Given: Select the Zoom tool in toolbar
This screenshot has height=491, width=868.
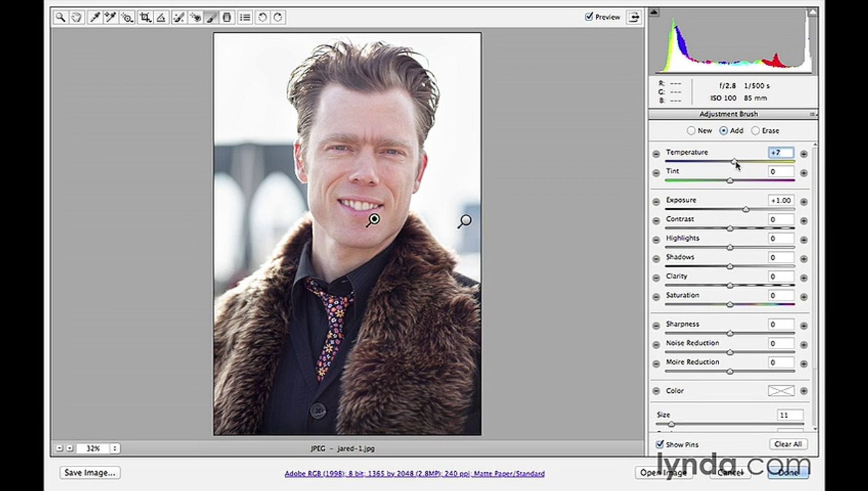Looking at the screenshot, I should point(61,18).
